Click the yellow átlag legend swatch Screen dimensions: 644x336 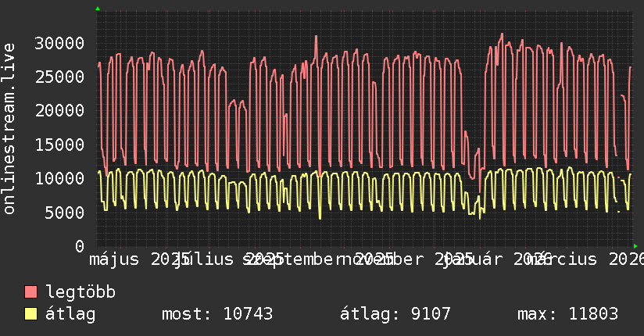pos(30,314)
